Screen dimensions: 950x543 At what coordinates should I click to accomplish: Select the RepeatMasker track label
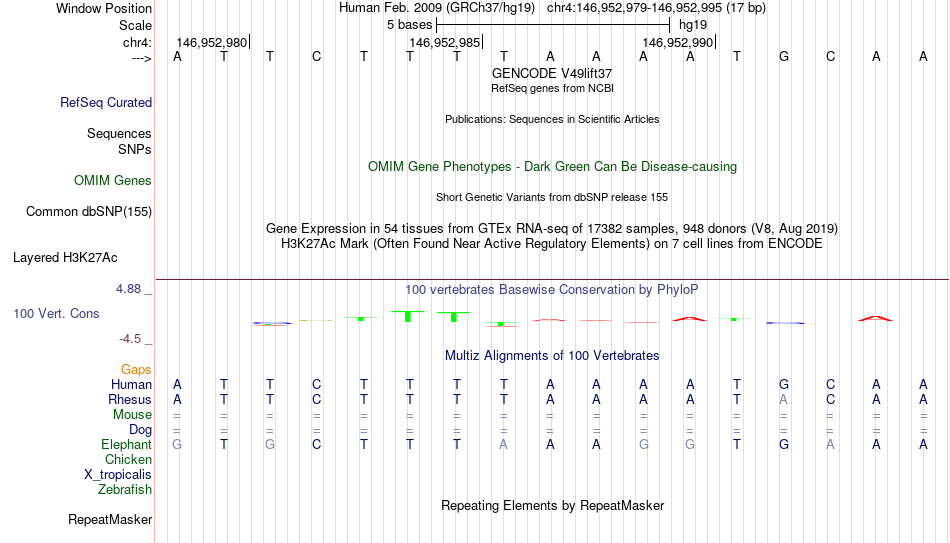(110, 519)
